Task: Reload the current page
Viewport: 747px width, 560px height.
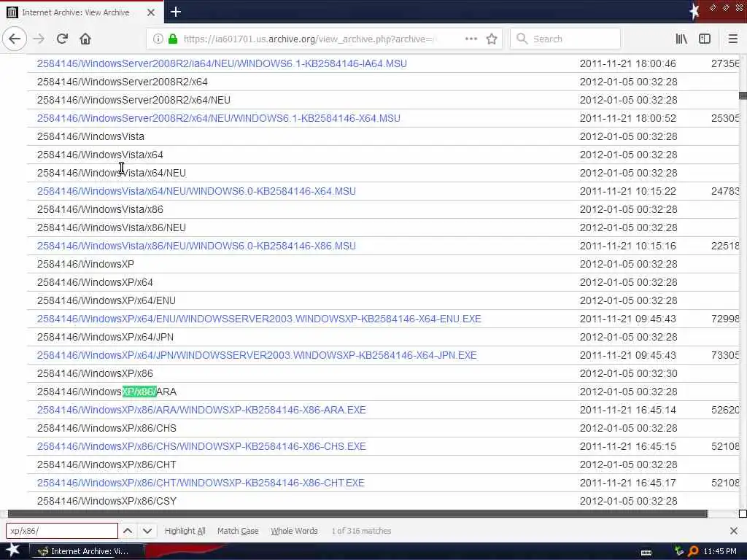Action: coord(62,39)
